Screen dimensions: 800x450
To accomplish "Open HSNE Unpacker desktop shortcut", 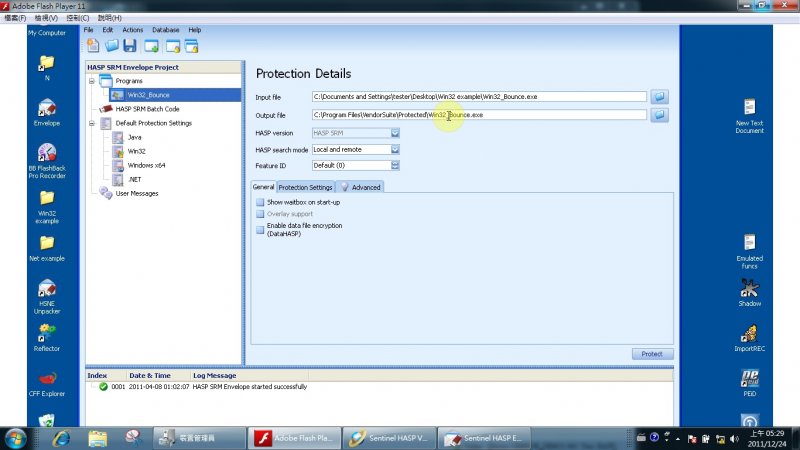I will 47,296.
